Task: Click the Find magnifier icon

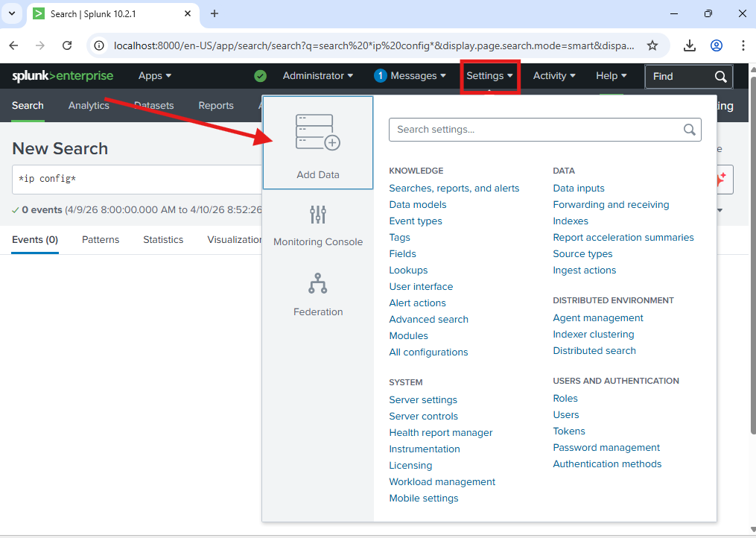Action: coord(721,76)
